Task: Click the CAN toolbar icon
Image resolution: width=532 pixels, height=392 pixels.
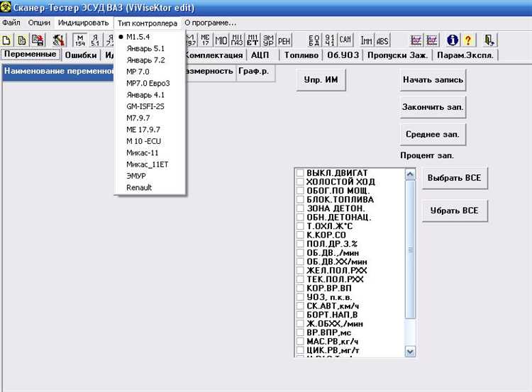Action: [345, 40]
